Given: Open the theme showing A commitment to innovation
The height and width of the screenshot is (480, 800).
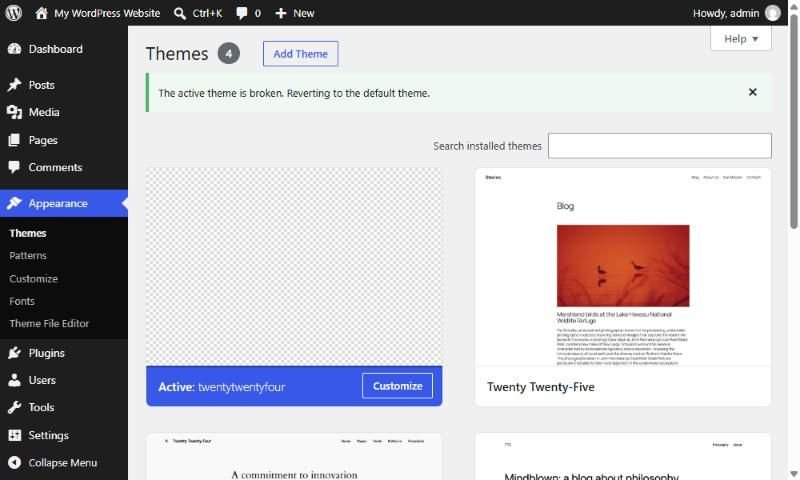Looking at the screenshot, I should (294, 457).
